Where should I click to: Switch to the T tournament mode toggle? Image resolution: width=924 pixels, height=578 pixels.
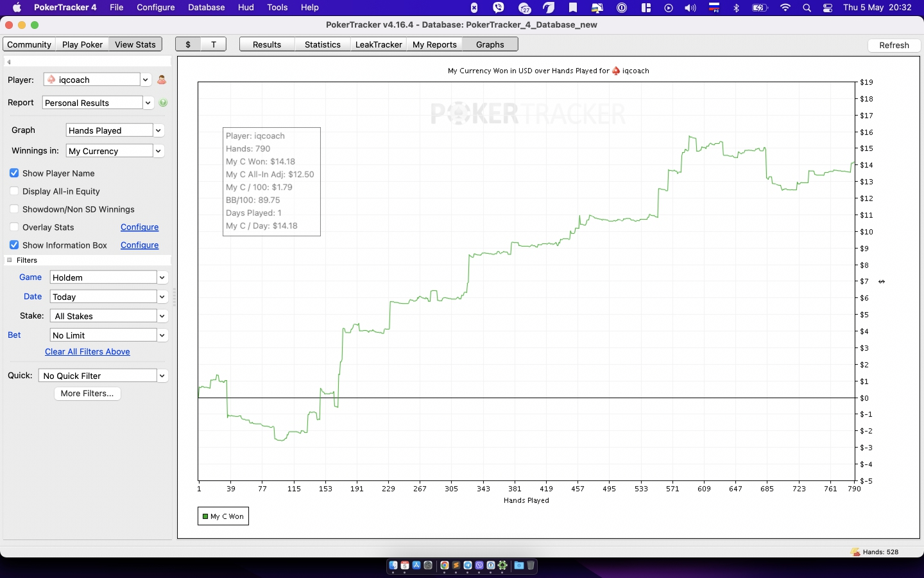[214, 44]
